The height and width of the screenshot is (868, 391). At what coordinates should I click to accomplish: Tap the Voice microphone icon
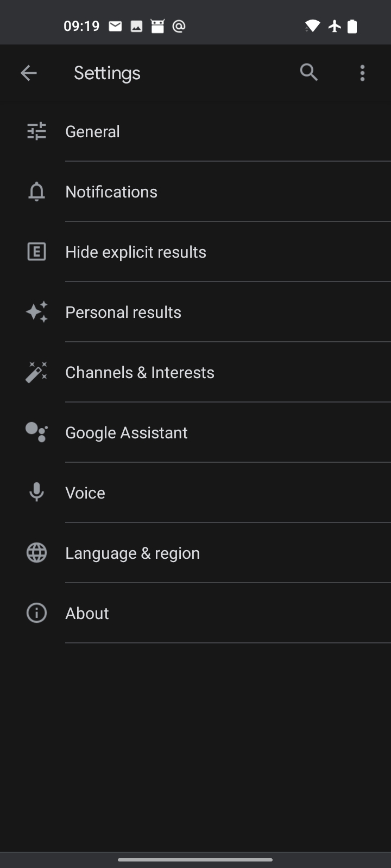tap(36, 493)
